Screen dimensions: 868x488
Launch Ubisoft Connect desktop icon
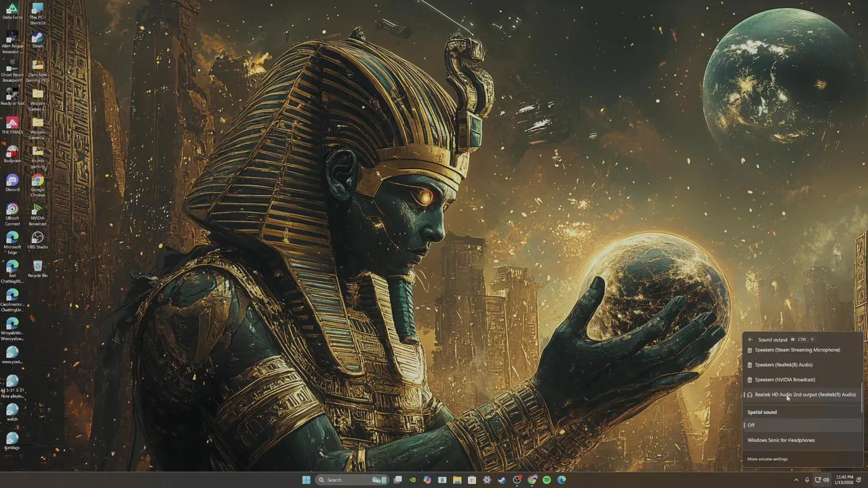[12, 214]
